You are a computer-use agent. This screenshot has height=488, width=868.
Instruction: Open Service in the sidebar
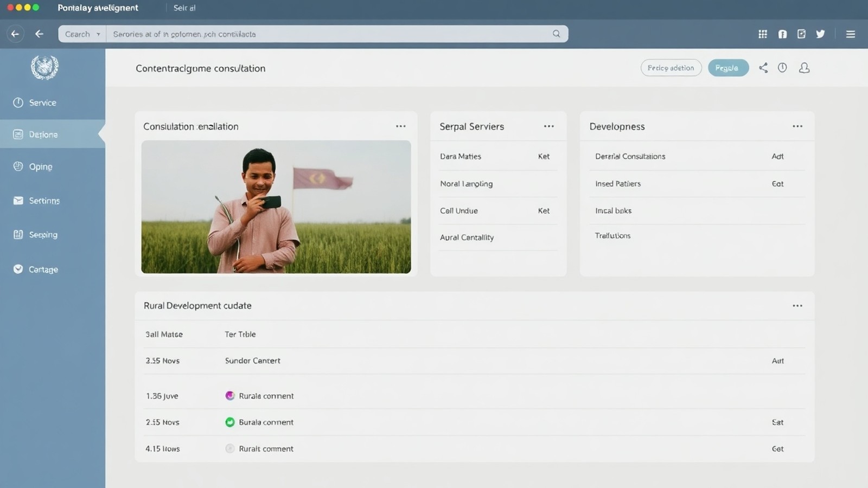53,102
